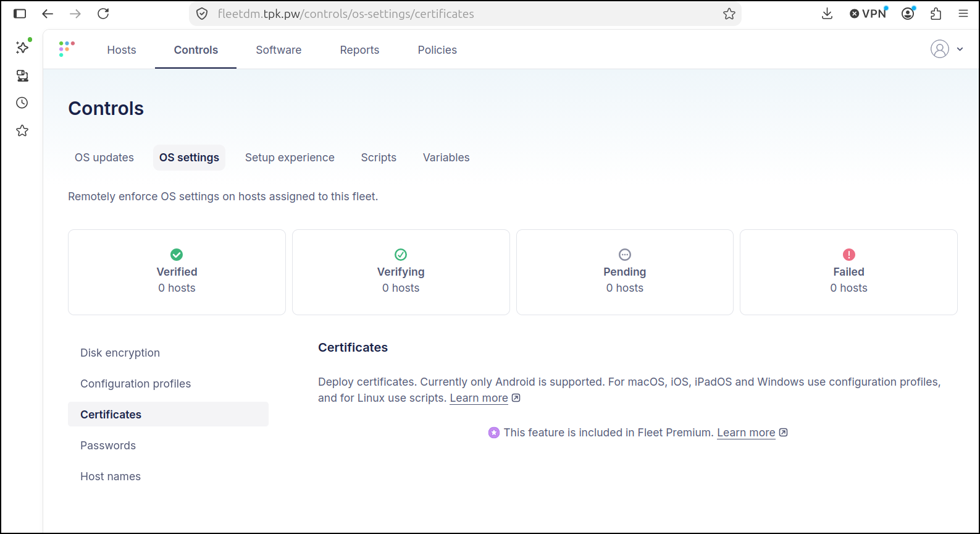Click the Fleet logo icon
This screenshot has width=980, height=534.
click(67, 49)
